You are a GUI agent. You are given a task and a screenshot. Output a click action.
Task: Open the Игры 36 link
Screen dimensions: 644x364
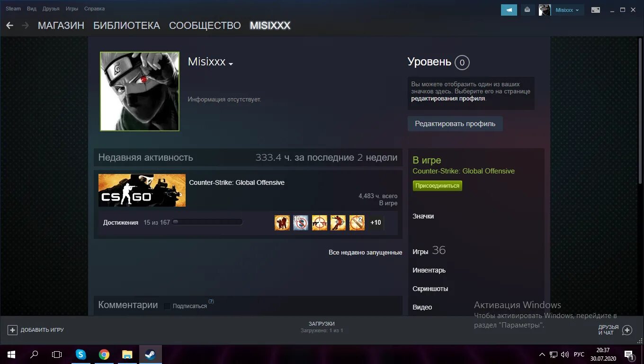pyautogui.click(x=429, y=251)
